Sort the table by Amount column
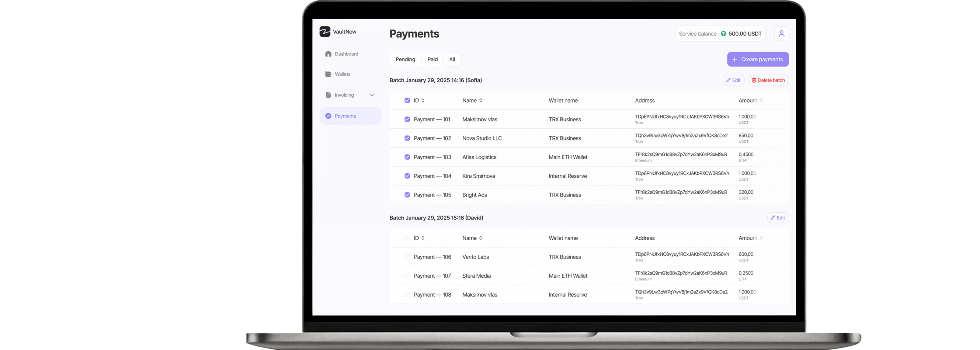Image resolution: width=980 pixels, height=350 pixels. 761,100
